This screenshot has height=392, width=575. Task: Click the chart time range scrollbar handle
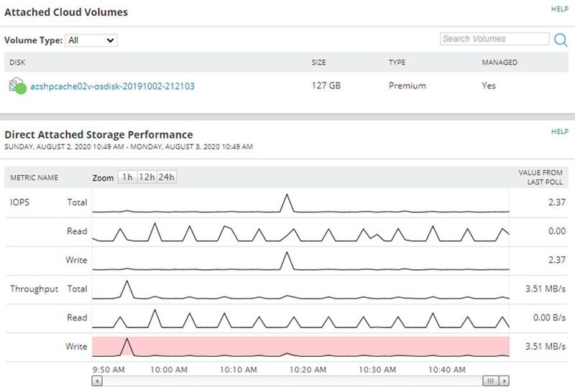pos(491,381)
